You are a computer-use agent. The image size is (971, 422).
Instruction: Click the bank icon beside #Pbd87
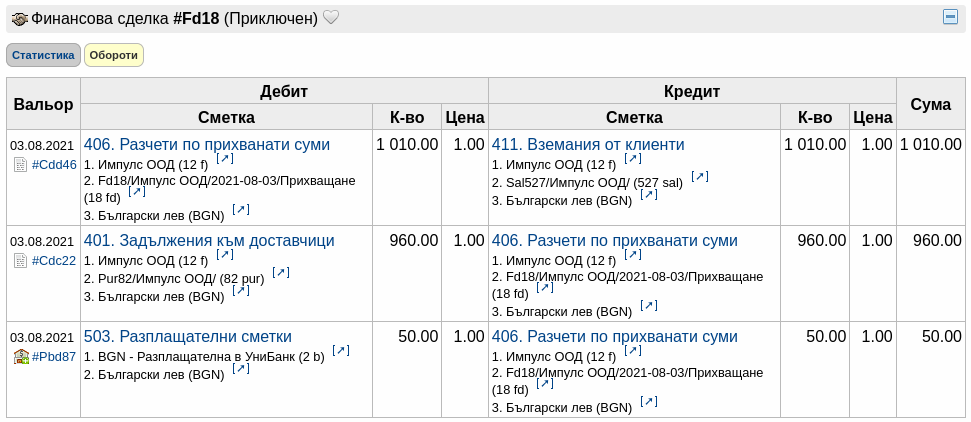[x=21, y=356]
